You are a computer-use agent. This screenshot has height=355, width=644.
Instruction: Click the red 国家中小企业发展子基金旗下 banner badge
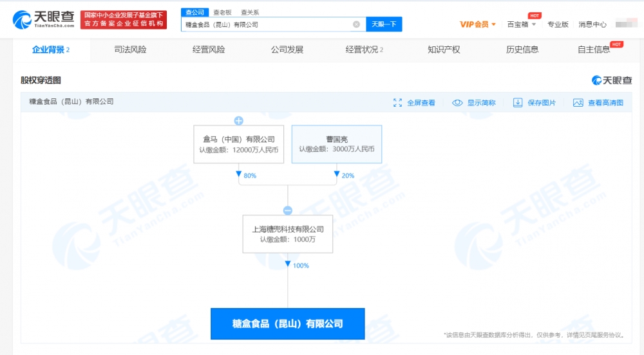pos(124,20)
